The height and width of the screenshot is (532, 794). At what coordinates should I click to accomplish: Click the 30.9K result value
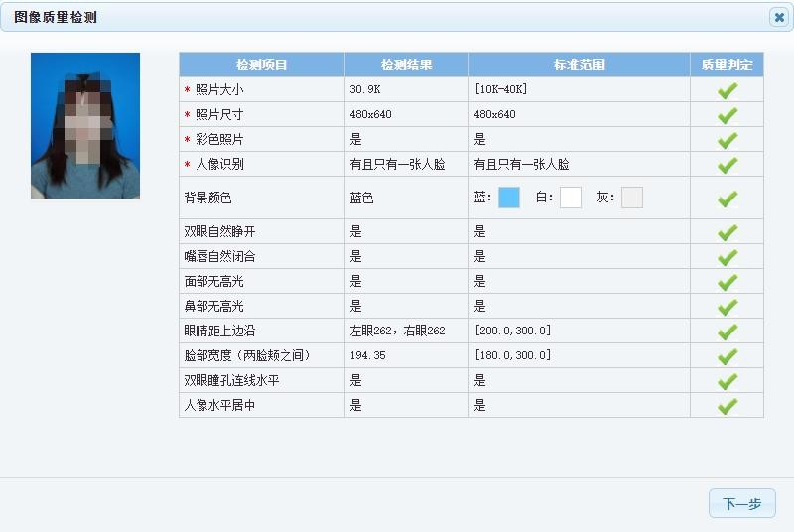click(x=364, y=89)
